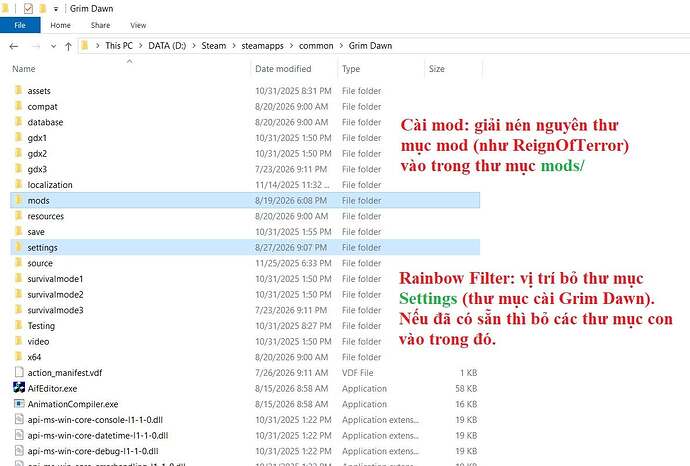Select the gdx2 folder icon
Viewport: 690px width, 466px height.
pos(18,153)
